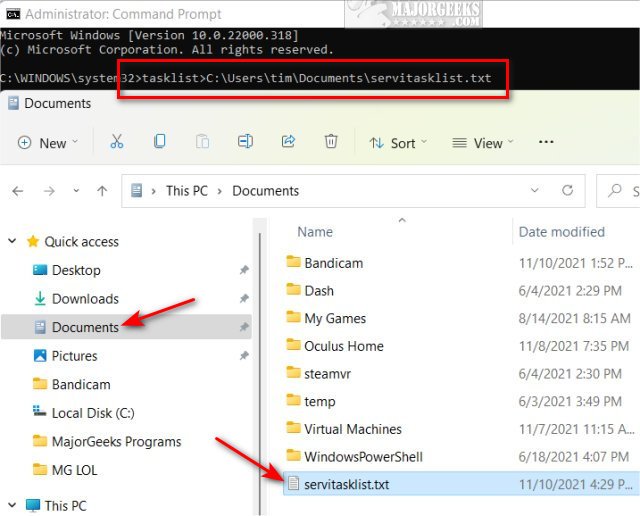The width and height of the screenshot is (640, 516).
Task: Open the New item dropdown
Action: click(47, 143)
